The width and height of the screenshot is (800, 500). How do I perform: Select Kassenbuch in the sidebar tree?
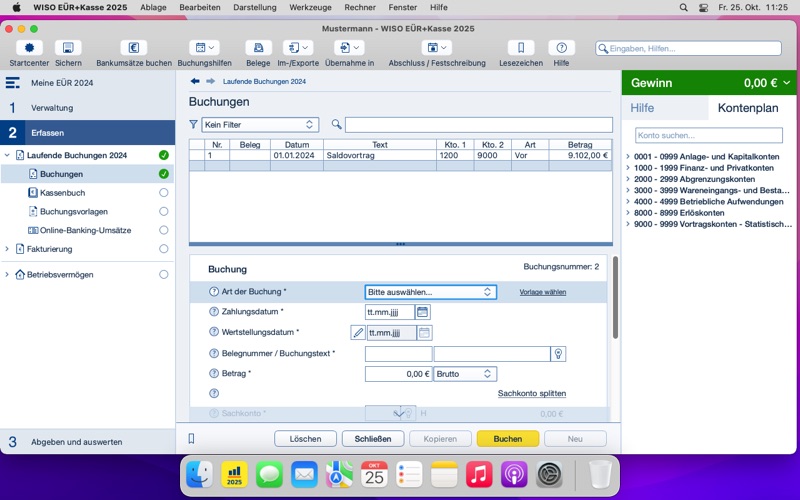tap(62, 193)
